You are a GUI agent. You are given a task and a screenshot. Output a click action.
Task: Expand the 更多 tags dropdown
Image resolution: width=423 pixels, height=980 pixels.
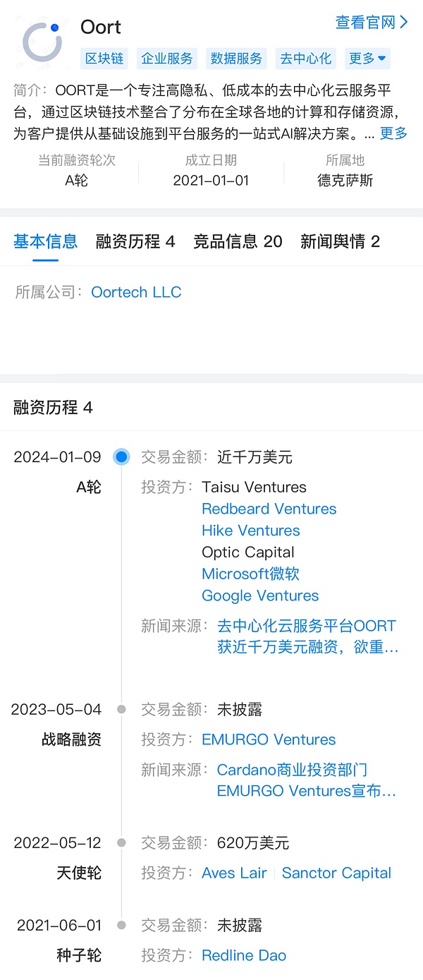point(367,59)
